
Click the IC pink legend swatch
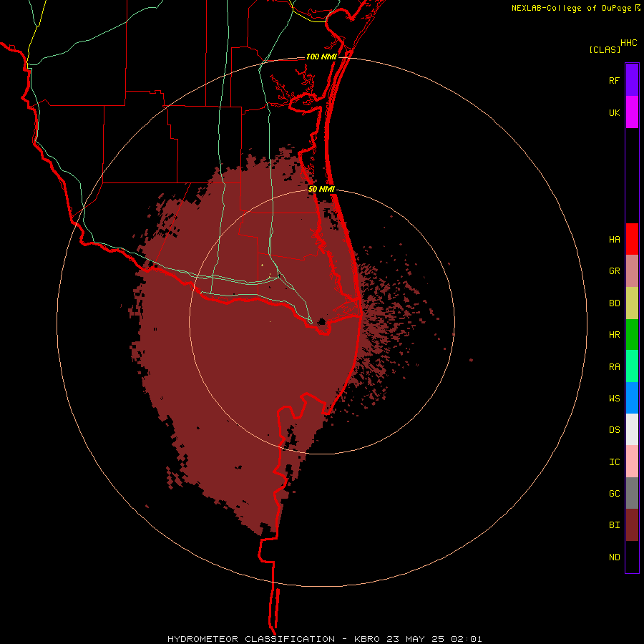[x=632, y=462]
